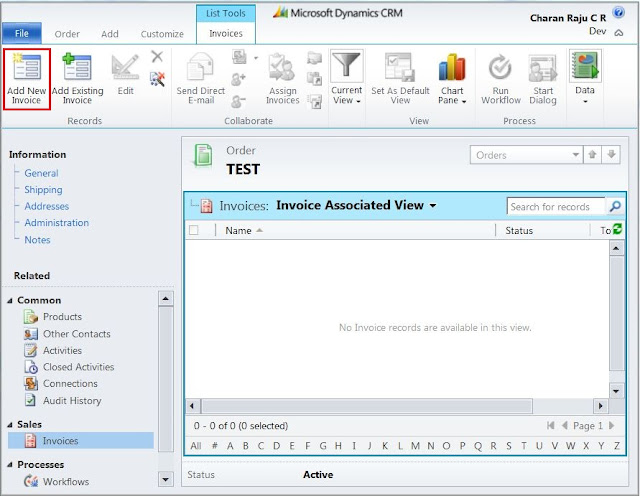Go to Shipping information section
The image size is (640, 496).
coord(43,190)
